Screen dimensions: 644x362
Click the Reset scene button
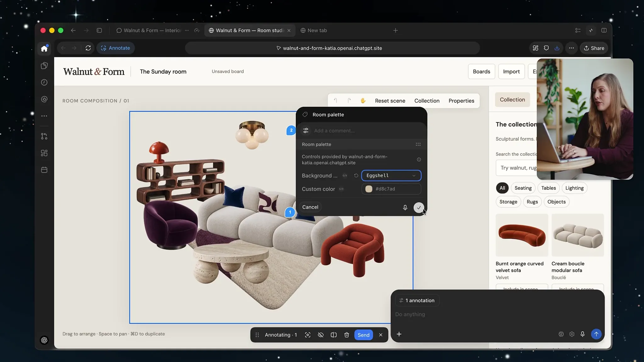390,101
